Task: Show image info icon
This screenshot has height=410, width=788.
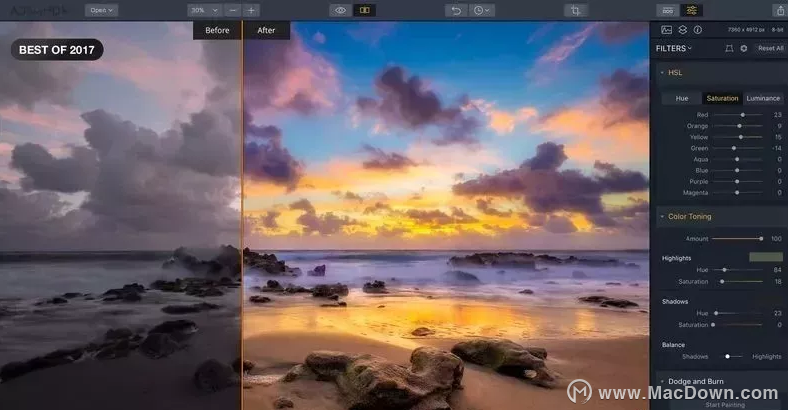Action: tap(698, 30)
